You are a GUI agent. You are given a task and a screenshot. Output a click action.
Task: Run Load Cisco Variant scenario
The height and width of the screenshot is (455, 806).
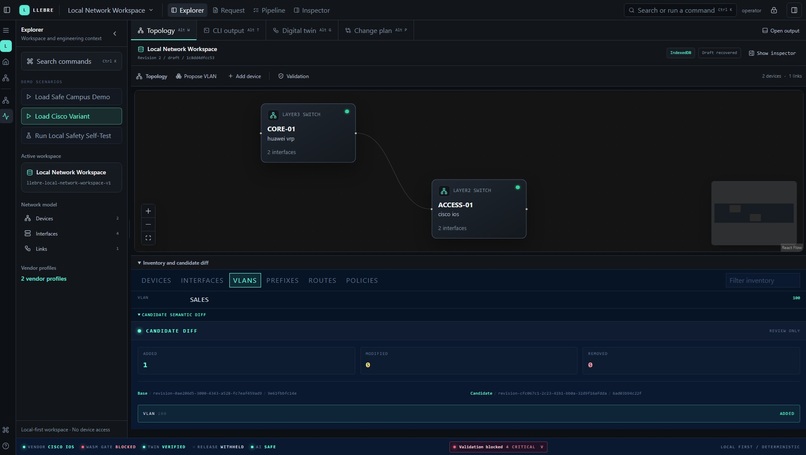(71, 116)
